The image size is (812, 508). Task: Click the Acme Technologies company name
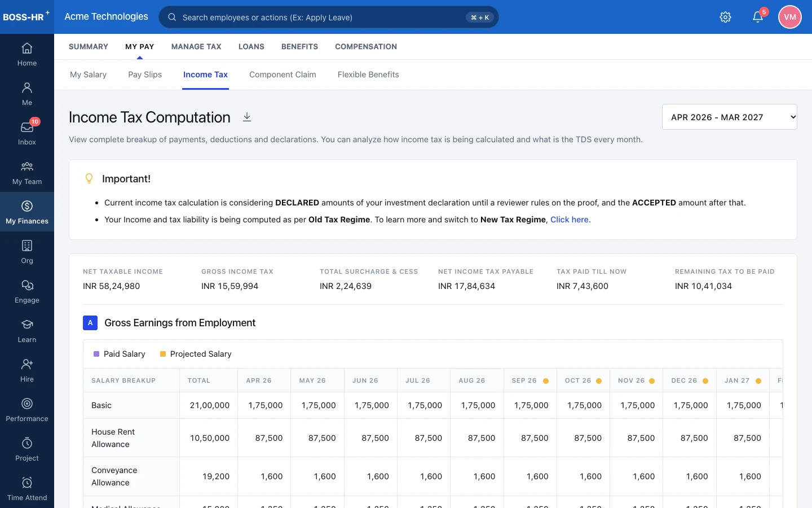pos(106,16)
